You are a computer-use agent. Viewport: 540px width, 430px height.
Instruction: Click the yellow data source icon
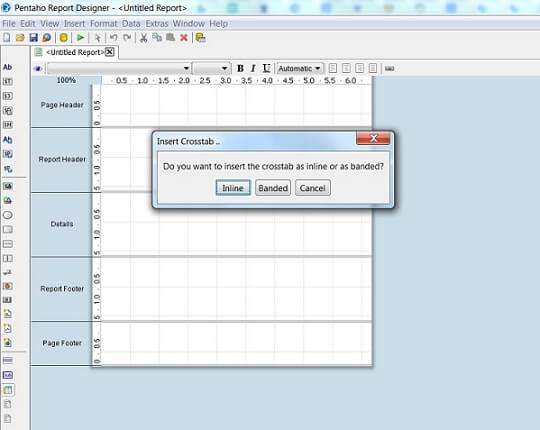click(63, 38)
